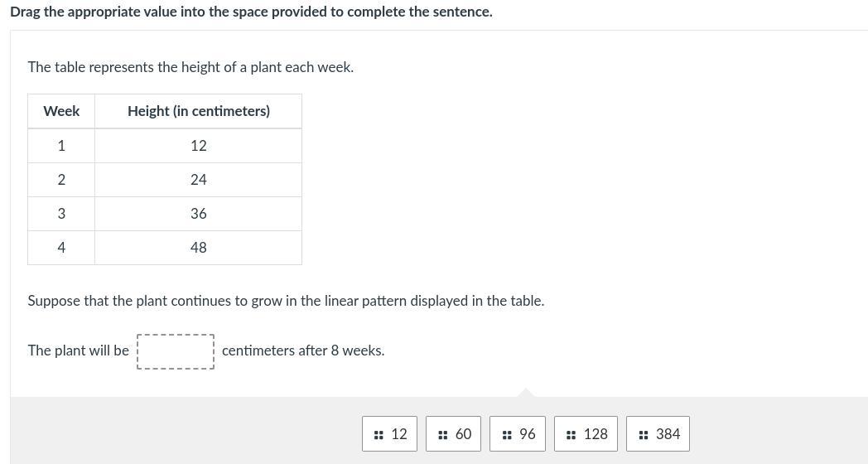Click the Week column header
Viewport: 868px width, 464px height.
(61, 111)
